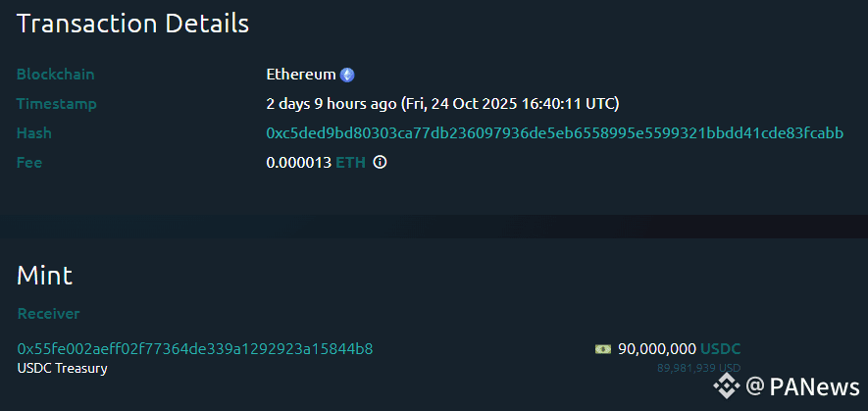
Task: Click the Ethereum blockchain name
Action: (301, 75)
